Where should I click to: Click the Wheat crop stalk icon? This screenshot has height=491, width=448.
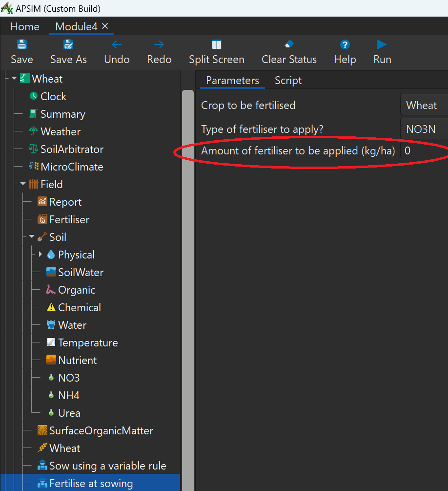point(42,448)
